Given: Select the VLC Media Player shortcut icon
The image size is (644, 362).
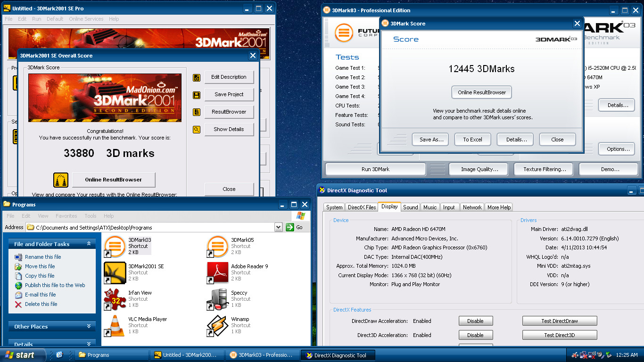Looking at the screenshot, I should click(x=115, y=326).
